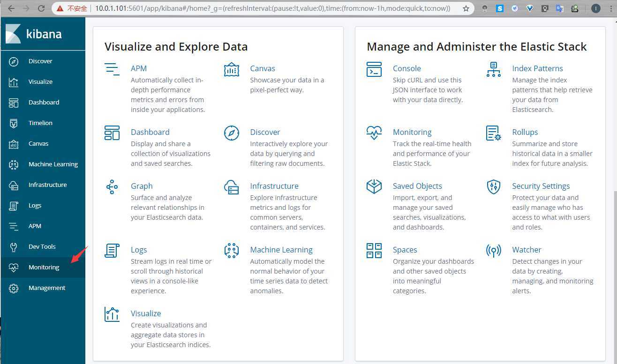Image resolution: width=617 pixels, height=364 pixels.
Task: Go back using the browser back arrow
Action: [x=11, y=8]
